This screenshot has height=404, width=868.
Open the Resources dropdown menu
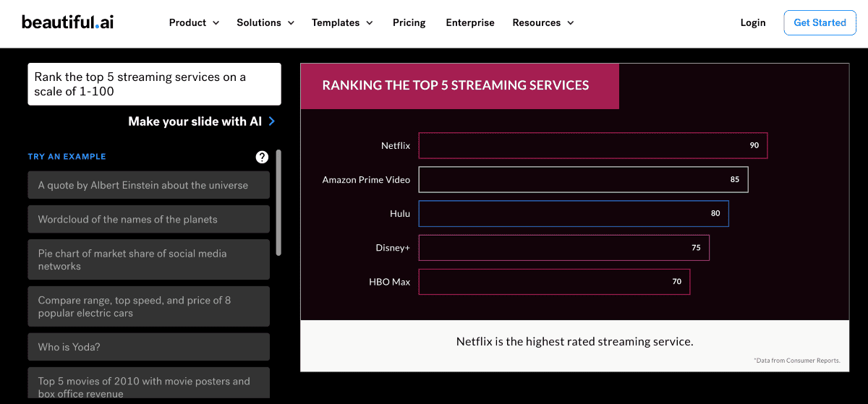coord(542,22)
